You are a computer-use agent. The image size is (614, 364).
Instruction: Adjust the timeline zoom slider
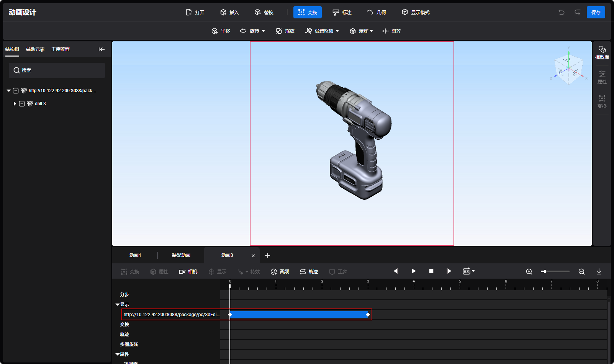(544, 271)
